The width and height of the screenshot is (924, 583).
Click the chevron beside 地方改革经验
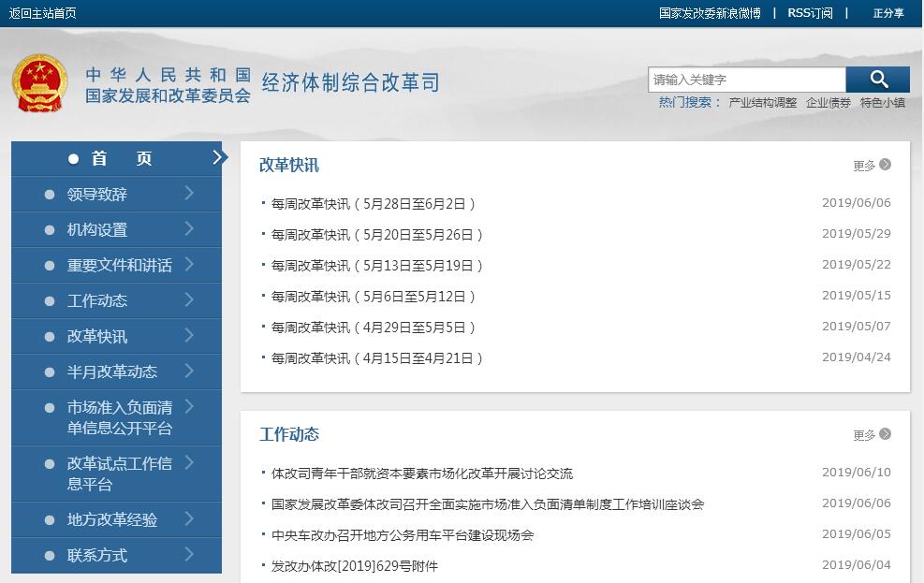tap(189, 519)
